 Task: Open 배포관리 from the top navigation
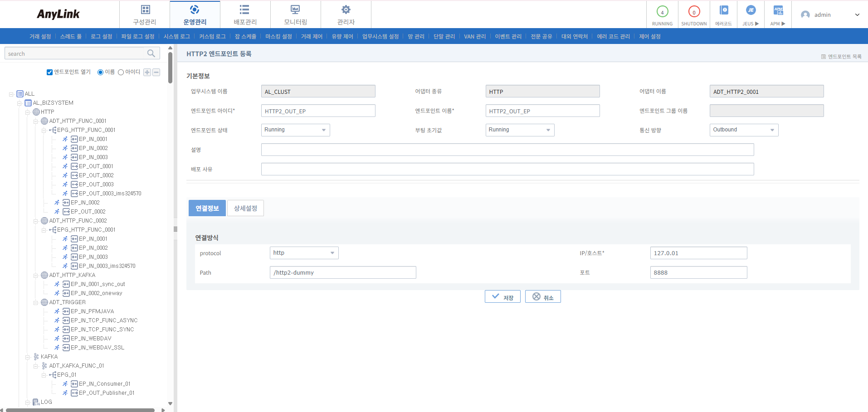[244, 14]
